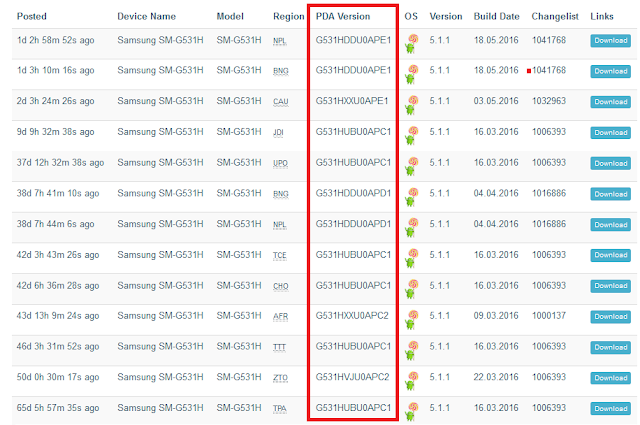Download the ZTO region G531HVJU0APC2 firmware

(610, 378)
